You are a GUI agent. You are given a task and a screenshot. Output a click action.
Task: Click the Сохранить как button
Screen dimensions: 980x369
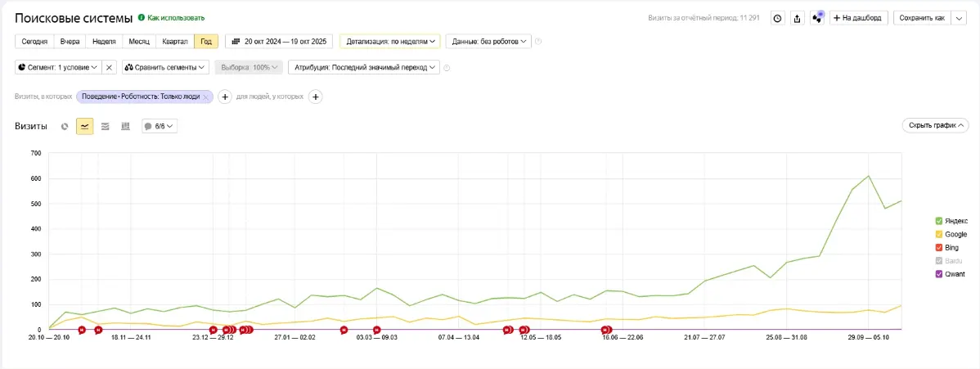tap(922, 18)
